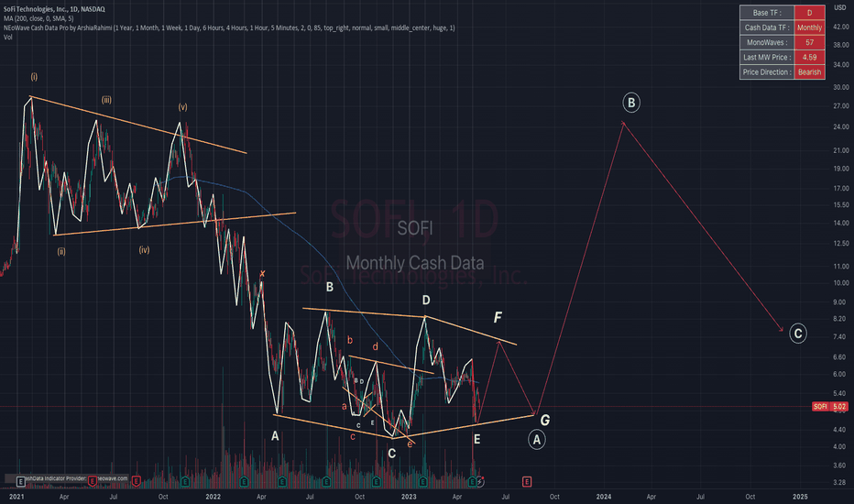Open the green earnings marker near November 2021

(x=185, y=482)
